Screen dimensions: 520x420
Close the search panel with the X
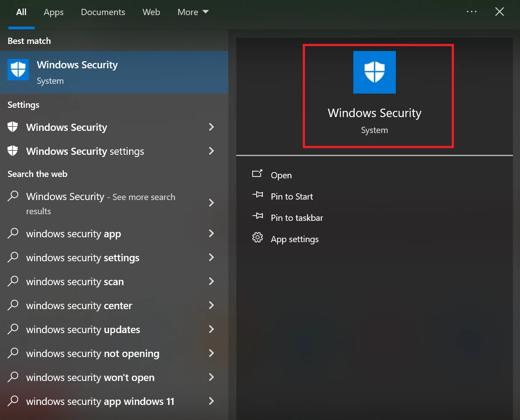tap(500, 12)
